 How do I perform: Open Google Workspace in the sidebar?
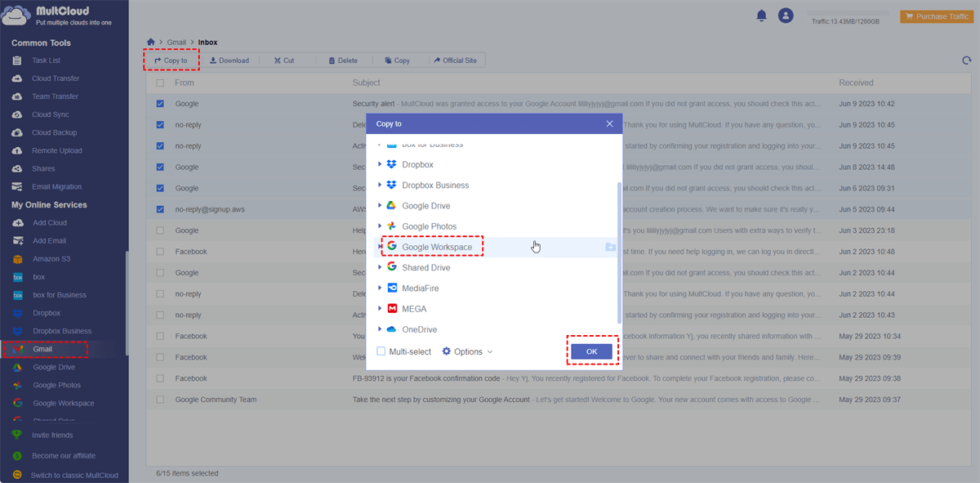pyautogui.click(x=63, y=403)
